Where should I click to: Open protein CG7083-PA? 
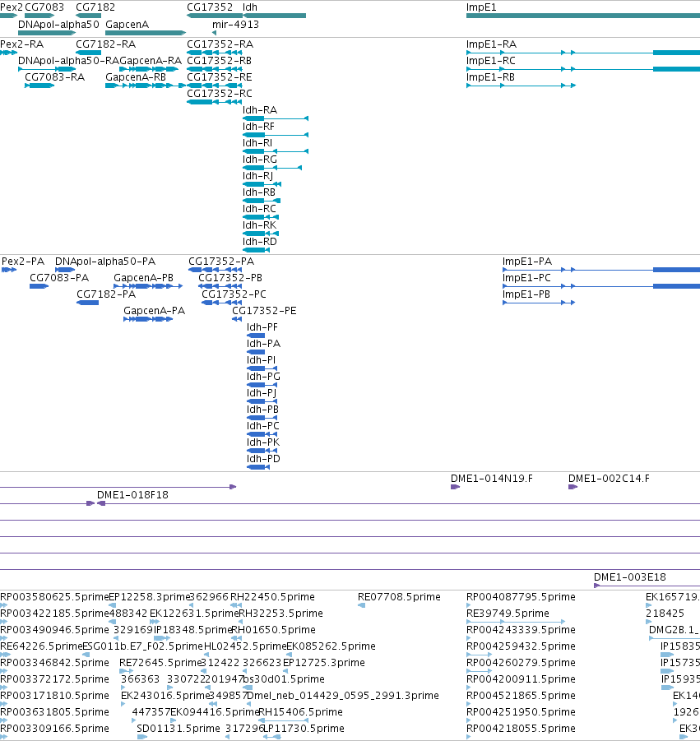59,278
